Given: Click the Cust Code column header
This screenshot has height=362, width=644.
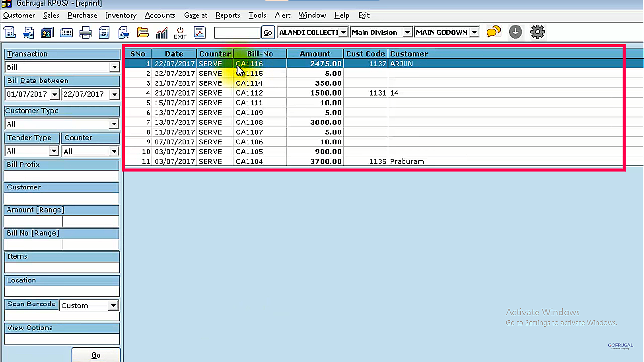Looking at the screenshot, I should (365, 54).
